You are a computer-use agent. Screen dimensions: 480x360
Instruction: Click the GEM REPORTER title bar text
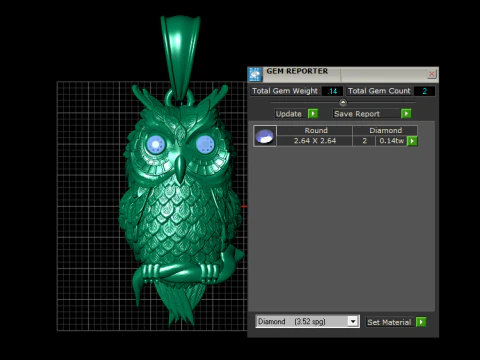tap(297, 71)
